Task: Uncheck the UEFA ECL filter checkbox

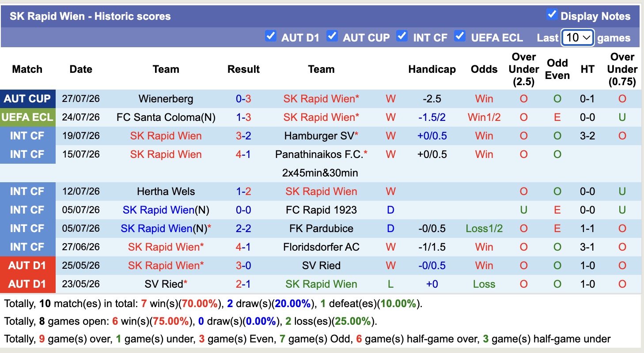Action: pos(460,36)
